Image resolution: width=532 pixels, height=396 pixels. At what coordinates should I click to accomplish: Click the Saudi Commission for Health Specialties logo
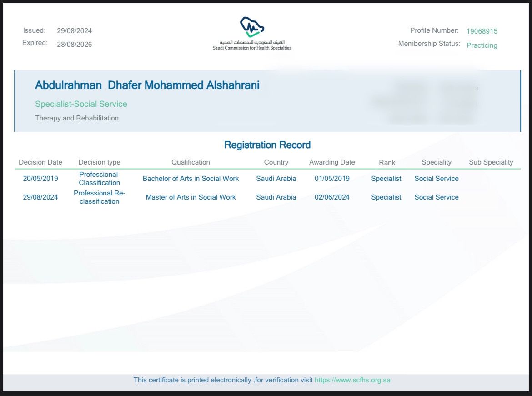[252, 34]
